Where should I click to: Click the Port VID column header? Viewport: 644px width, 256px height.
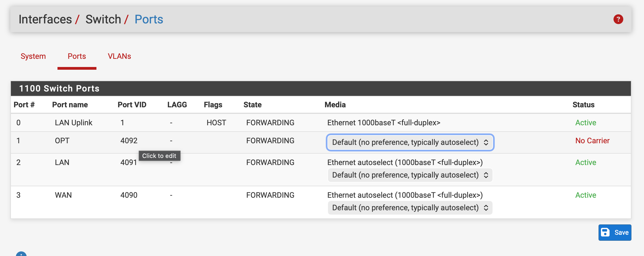pos(132,105)
